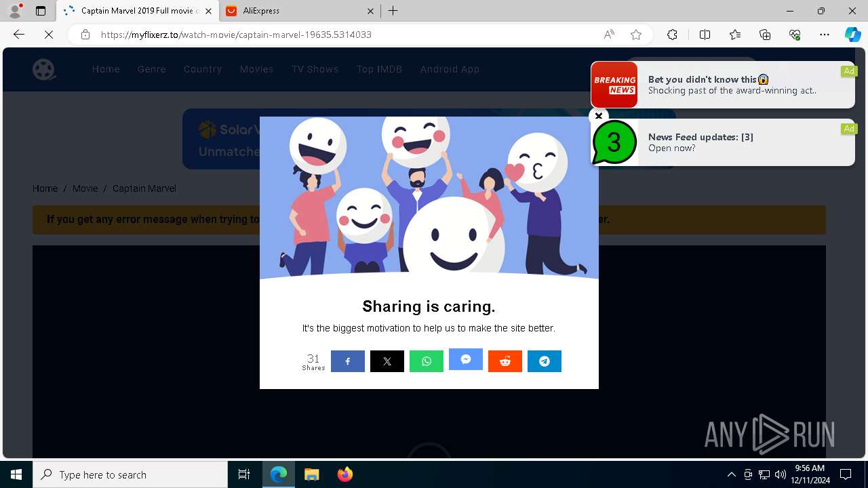
Task: Open browser Extensions menu
Action: coord(672,35)
